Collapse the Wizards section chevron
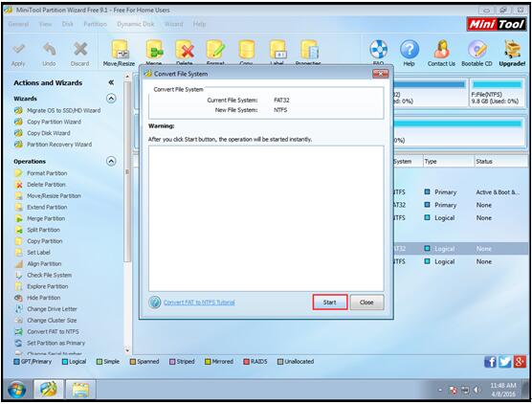This screenshot has height=404, width=532. click(x=111, y=99)
